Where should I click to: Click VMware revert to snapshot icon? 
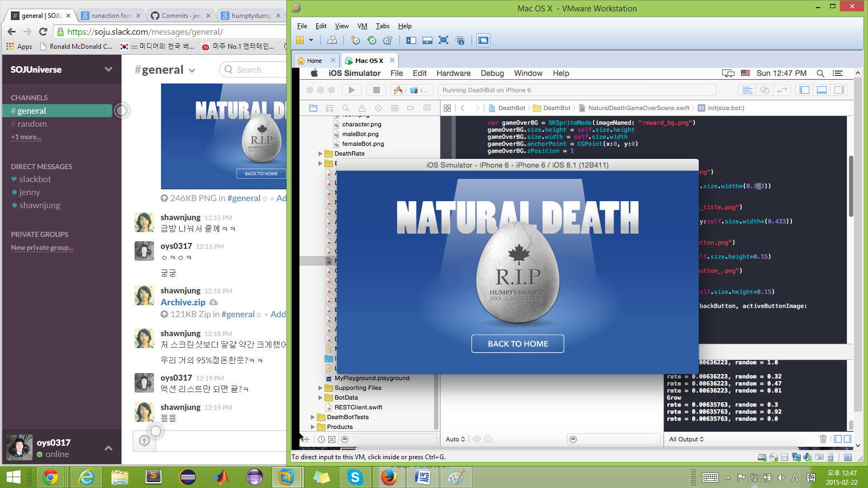click(372, 40)
